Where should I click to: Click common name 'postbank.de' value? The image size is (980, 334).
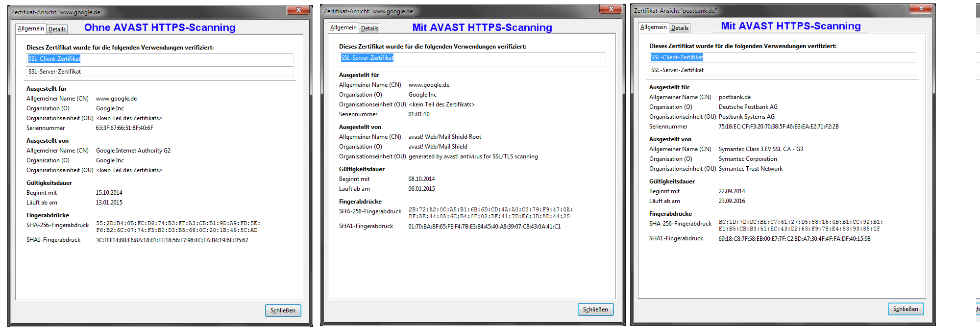tap(735, 97)
